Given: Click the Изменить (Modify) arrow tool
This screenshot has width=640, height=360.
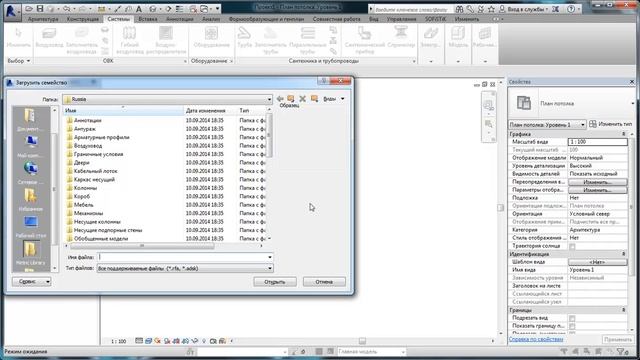Looking at the screenshot, I should coord(18,39).
